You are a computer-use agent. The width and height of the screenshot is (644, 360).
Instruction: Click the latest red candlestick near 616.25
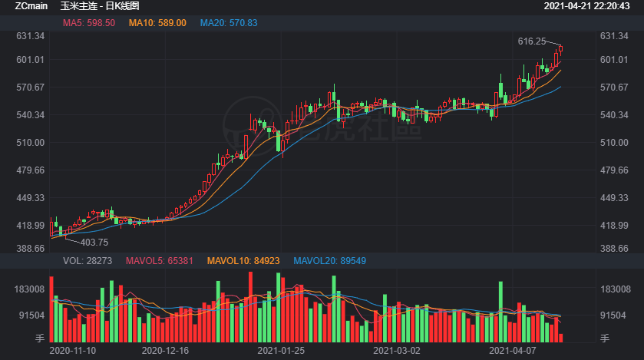point(561,50)
